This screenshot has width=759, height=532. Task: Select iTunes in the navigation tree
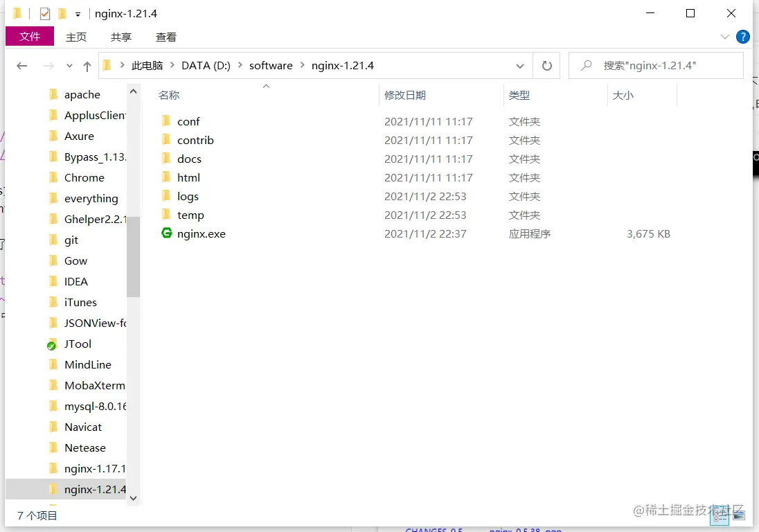(x=80, y=303)
